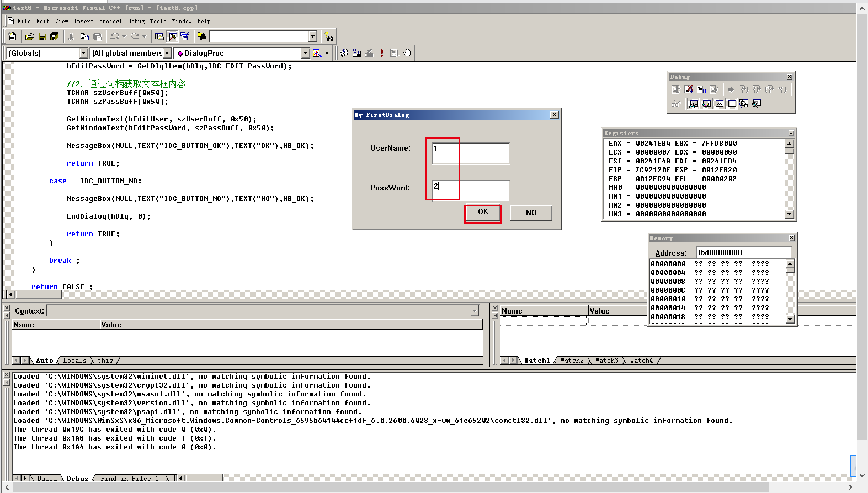Click the Go debug icon beside the exclamation mark
Image resolution: width=868 pixels, height=493 pixels.
click(394, 53)
